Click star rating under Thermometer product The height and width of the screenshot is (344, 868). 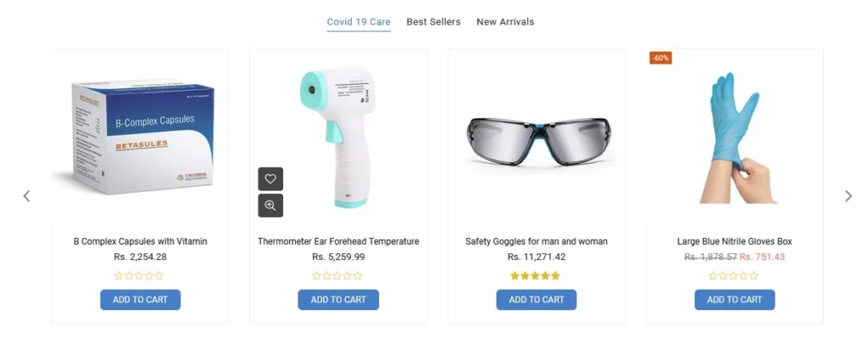tap(337, 275)
